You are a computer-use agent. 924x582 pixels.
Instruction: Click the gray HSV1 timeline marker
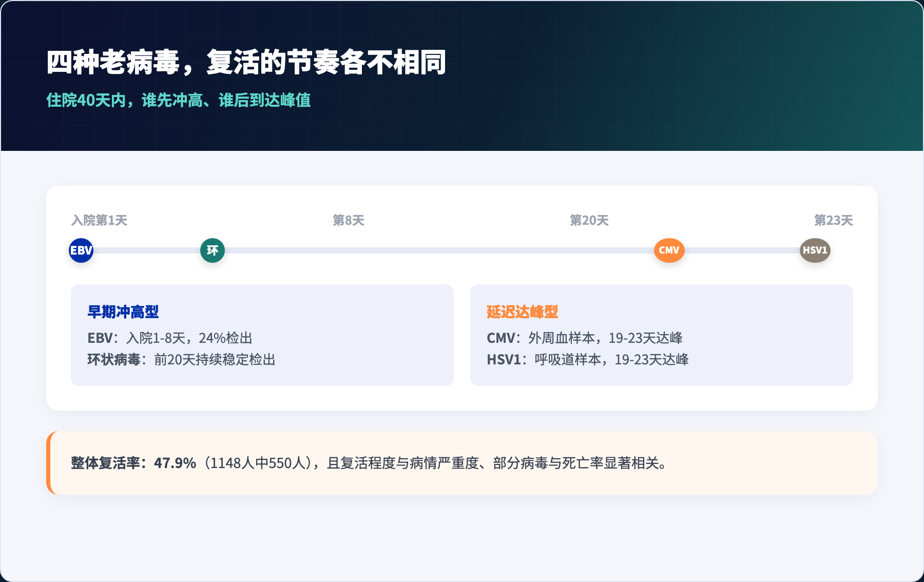click(x=815, y=250)
